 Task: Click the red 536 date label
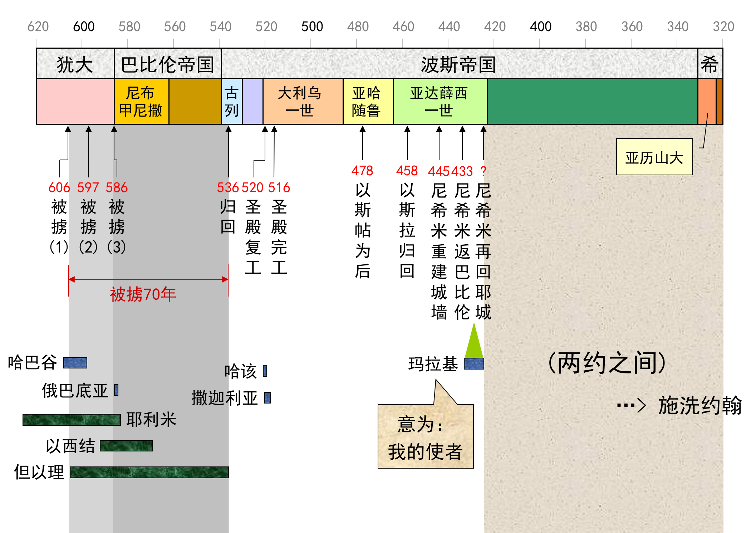pos(227,187)
